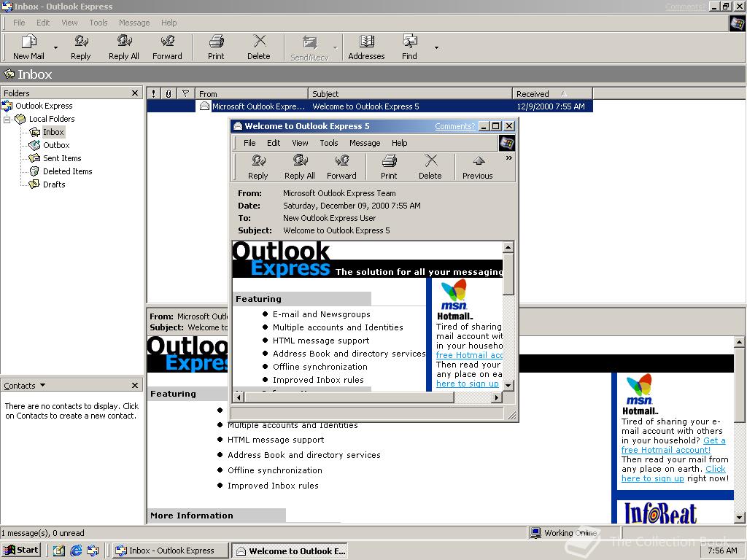
Task: Sort by flag column header
Action: point(186,94)
